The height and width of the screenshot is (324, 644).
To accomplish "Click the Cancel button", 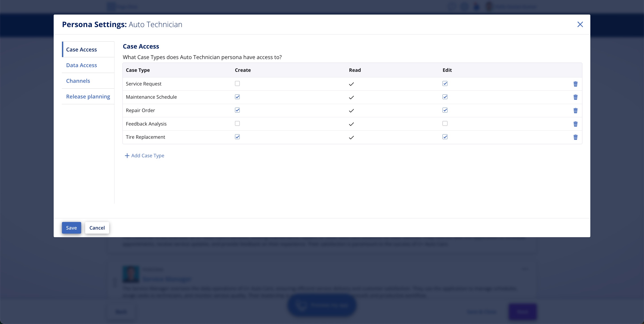I will 97,228.
